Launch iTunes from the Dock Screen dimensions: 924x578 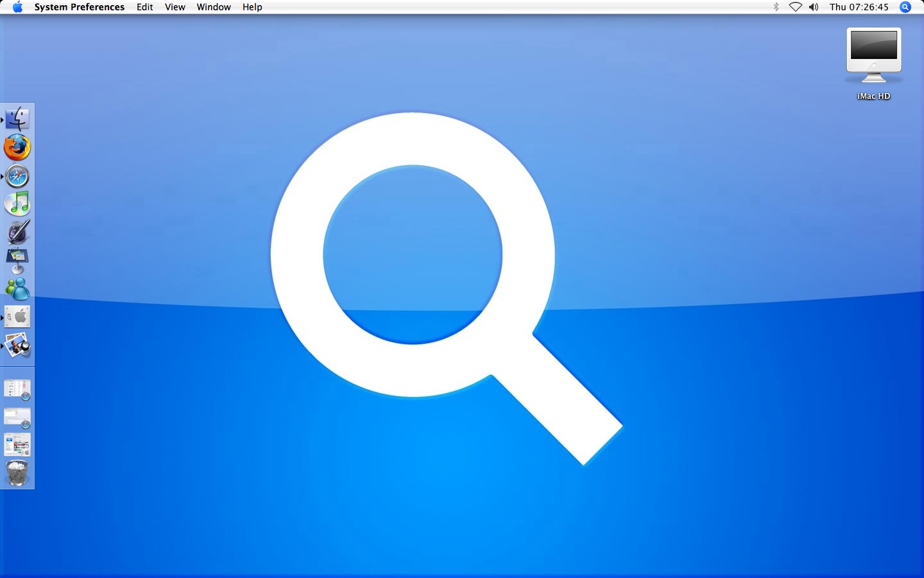pos(17,204)
